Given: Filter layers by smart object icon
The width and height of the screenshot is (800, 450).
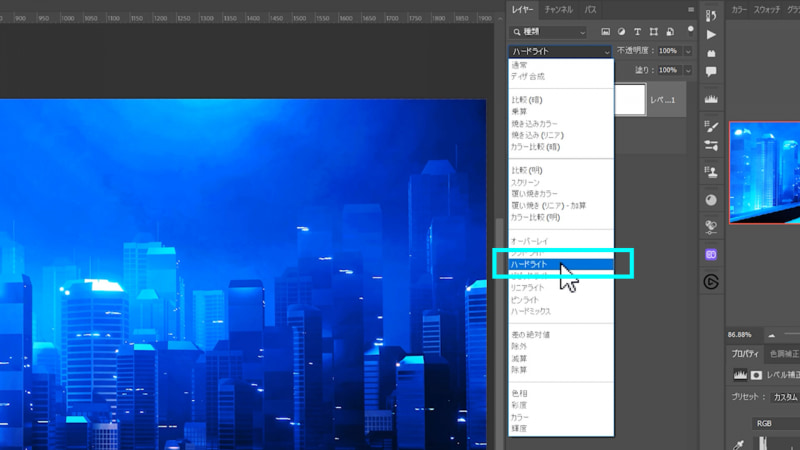Looking at the screenshot, I should pyautogui.click(x=670, y=32).
